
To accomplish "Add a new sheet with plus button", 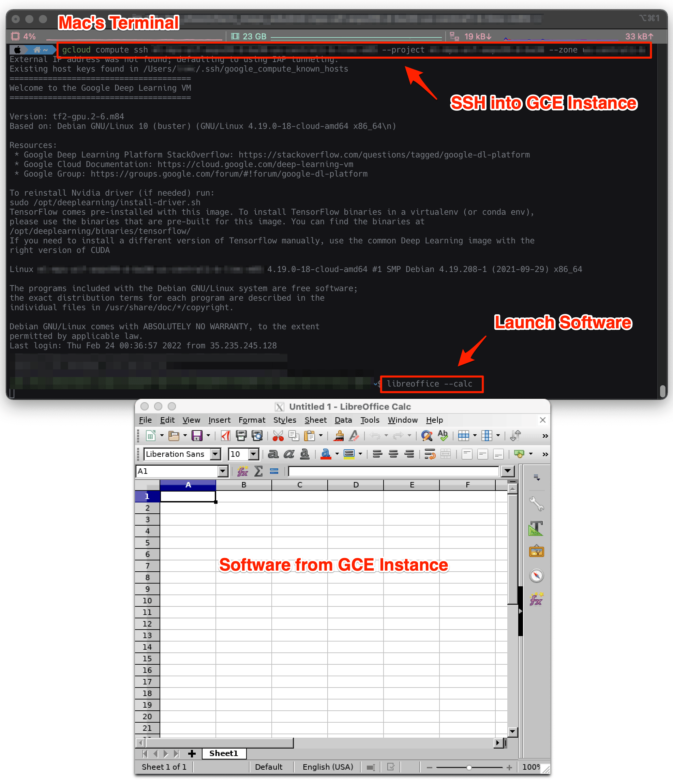I will click(192, 753).
